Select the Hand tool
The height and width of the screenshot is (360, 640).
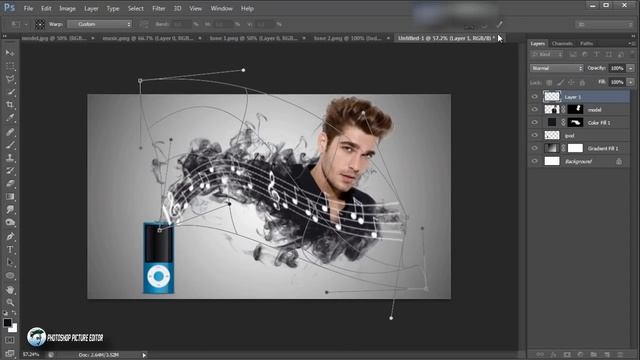point(10,289)
